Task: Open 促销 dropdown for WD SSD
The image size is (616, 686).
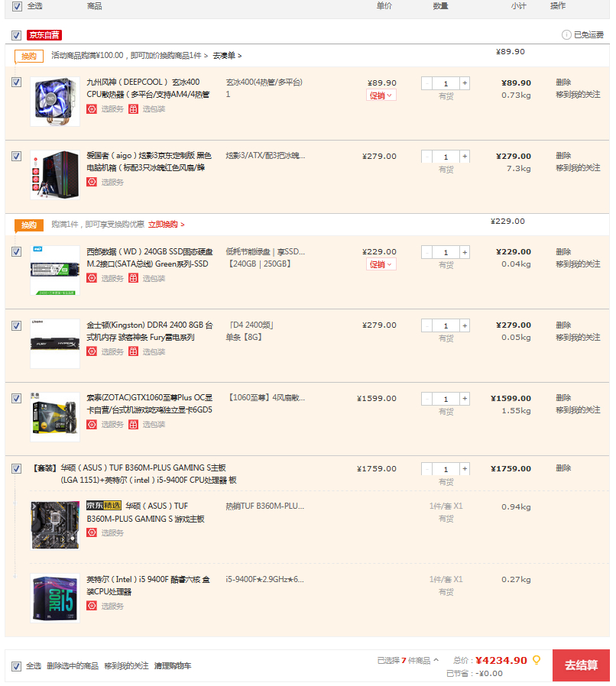Action: (381, 264)
